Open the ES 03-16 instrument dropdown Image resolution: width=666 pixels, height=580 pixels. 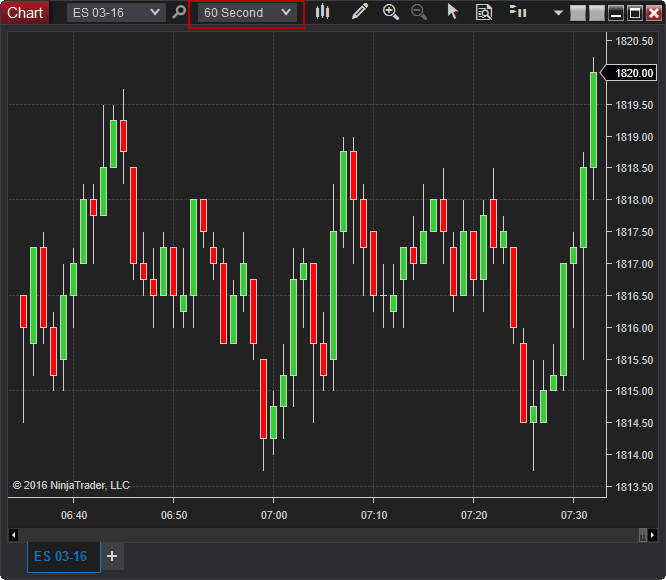(x=116, y=13)
